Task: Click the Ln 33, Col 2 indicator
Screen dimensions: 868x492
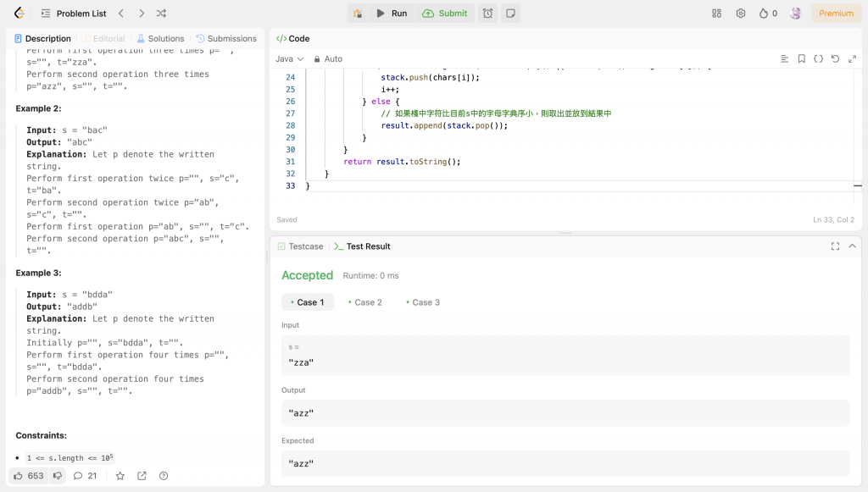Action: (833, 219)
